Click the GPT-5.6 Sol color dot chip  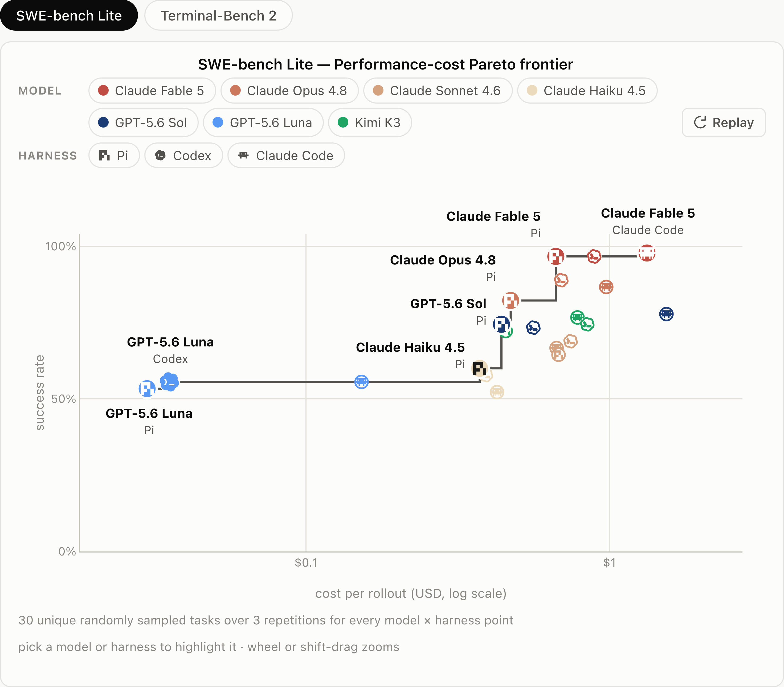click(143, 123)
